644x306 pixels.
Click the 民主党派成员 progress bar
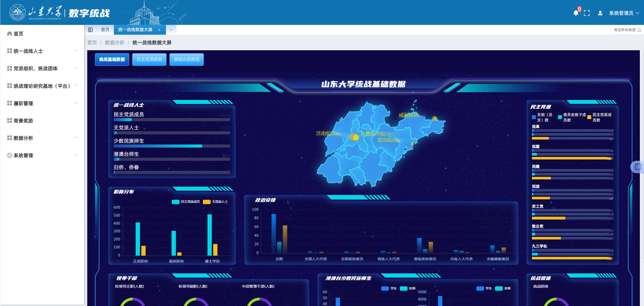(x=172, y=120)
